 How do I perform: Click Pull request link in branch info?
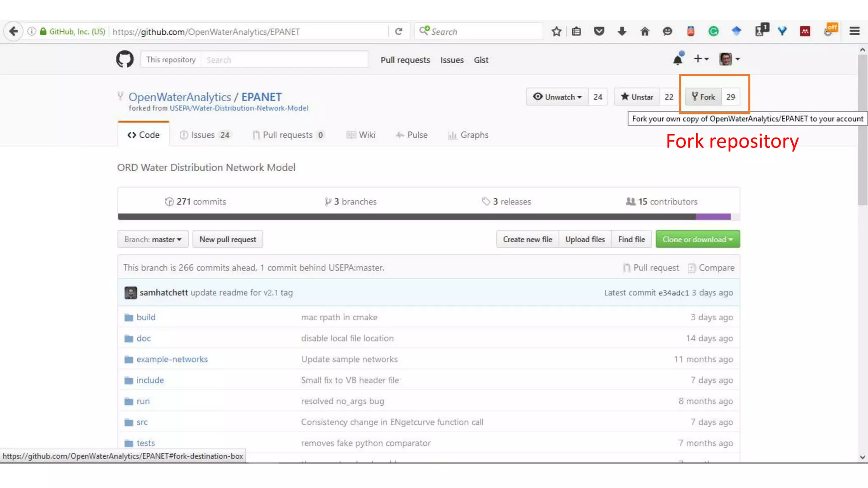(x=651, y=268)
